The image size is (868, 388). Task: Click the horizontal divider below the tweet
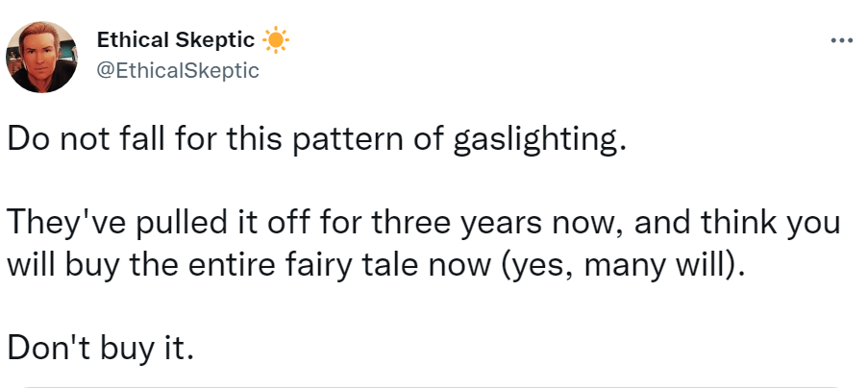pos(433,386)
